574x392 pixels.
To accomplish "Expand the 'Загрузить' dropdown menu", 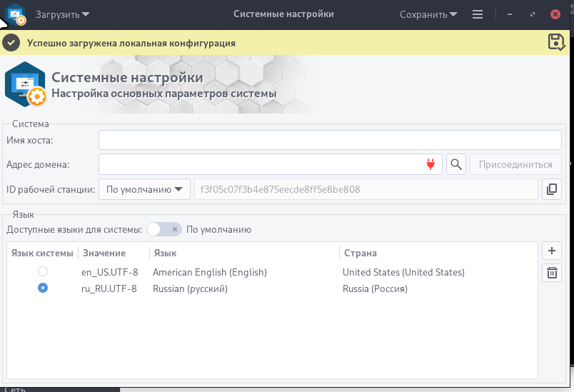I will [64, 14].
